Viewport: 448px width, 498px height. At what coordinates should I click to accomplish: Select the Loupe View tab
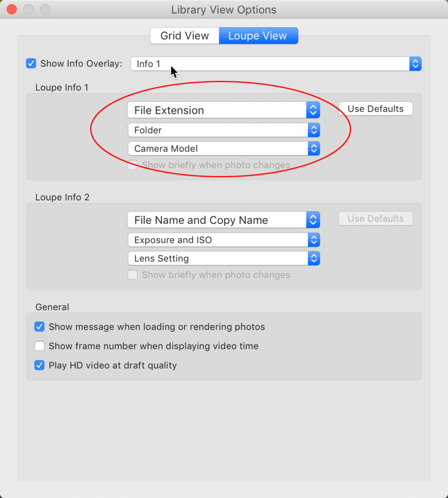[258, 36]
